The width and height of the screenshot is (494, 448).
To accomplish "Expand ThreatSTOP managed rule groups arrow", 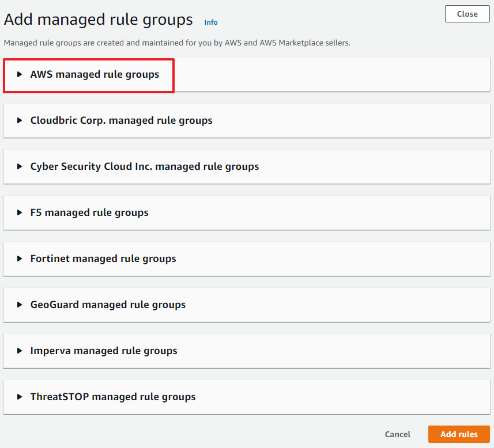I will click(20, 397).
